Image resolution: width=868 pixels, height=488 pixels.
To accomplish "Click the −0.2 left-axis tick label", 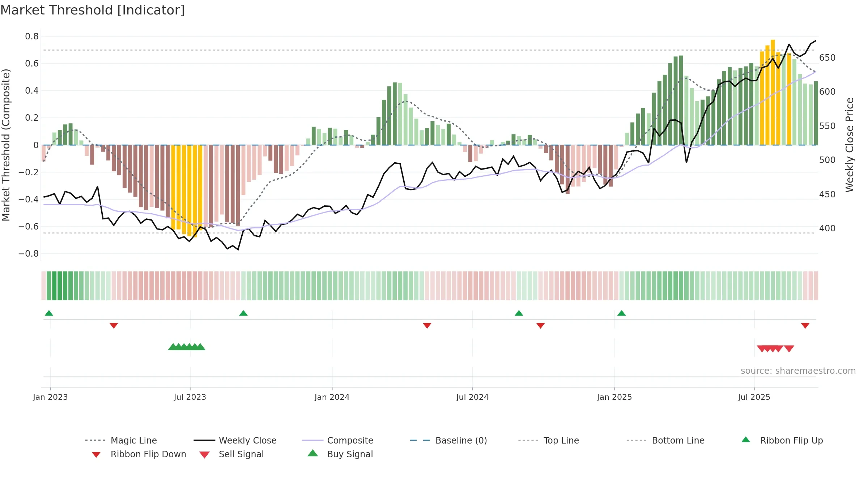I will coord(29,172).
